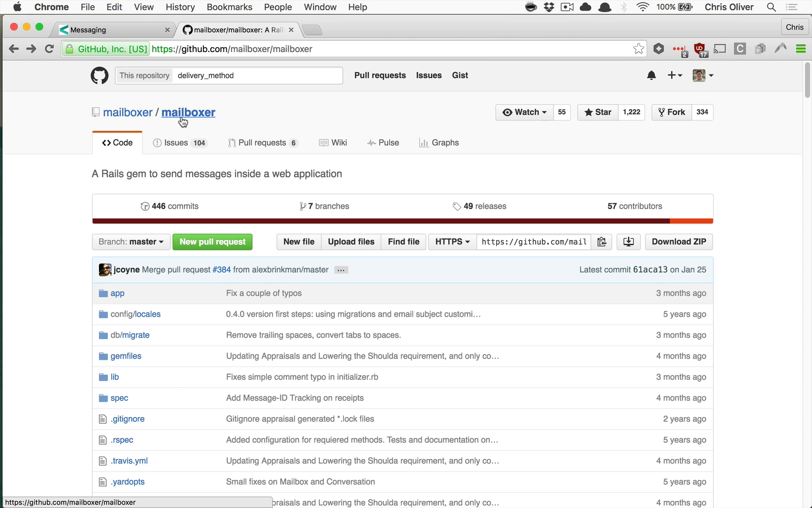
Task: Expand commit message ellipsis button
Action: tap(341, 270)
